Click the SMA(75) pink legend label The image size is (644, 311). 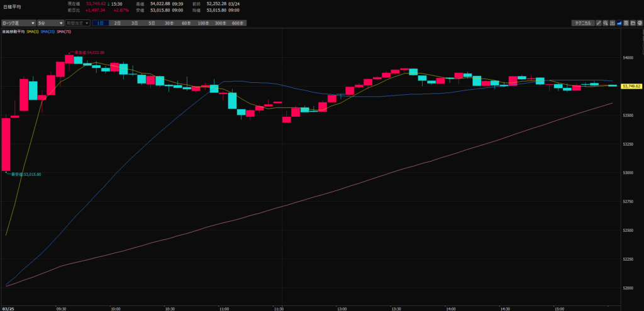point(64,31)
